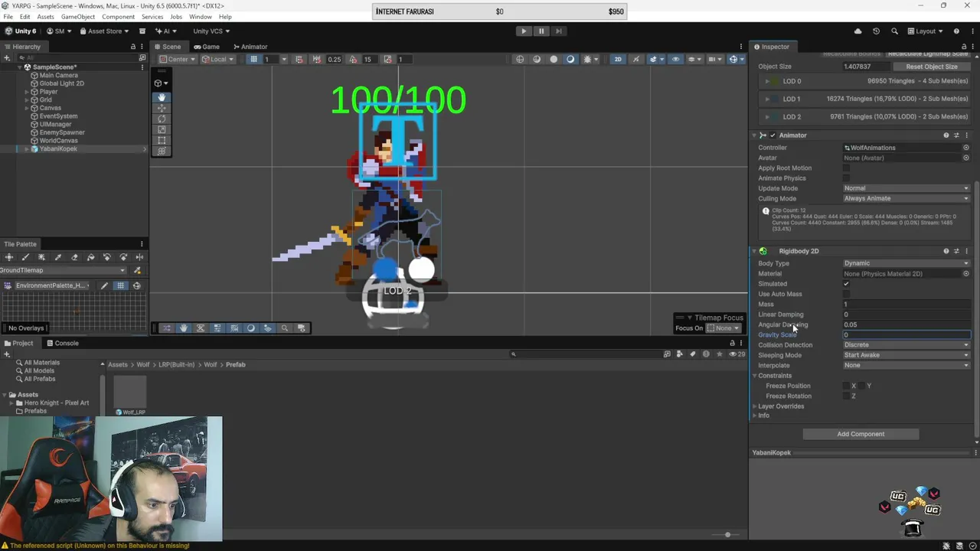Open Unity global search magnifier
The image size is (980, 551).
pyautogui.click(x=894, y=31)
